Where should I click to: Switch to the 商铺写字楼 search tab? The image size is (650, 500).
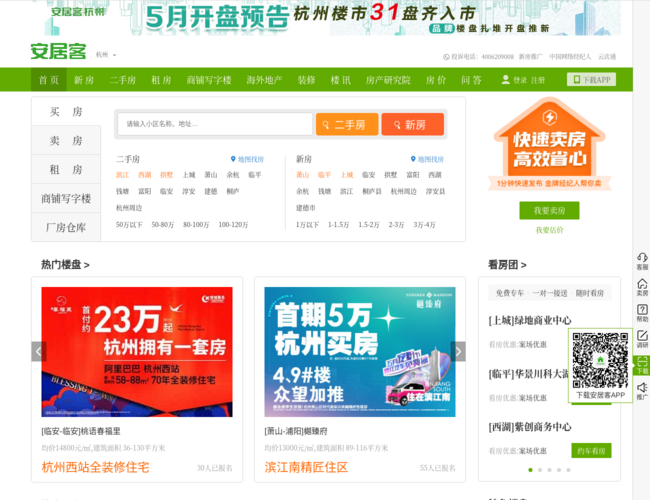tap(66, 199)
